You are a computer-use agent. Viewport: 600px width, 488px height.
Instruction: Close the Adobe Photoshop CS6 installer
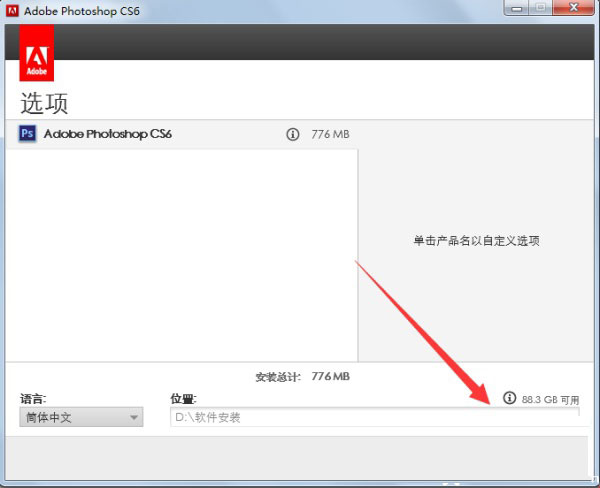[x=576, y=8]
